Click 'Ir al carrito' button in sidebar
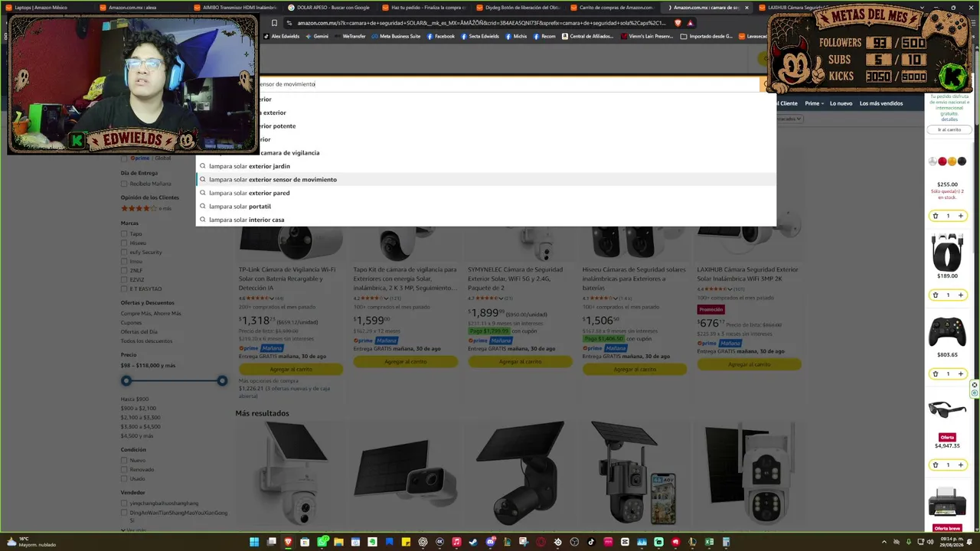Screen dimensions: 980x551 949,129
